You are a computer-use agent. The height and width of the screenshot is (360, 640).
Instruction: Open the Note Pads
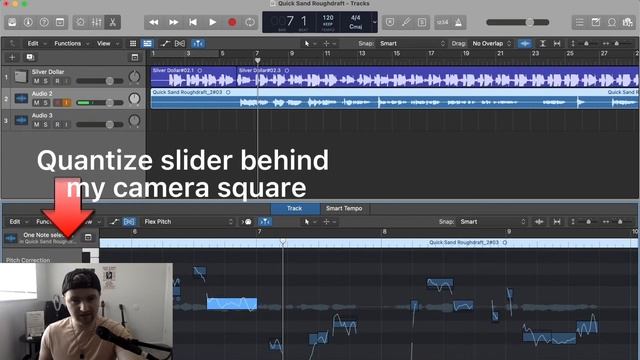pyautogui.click(x=596, y=22)
